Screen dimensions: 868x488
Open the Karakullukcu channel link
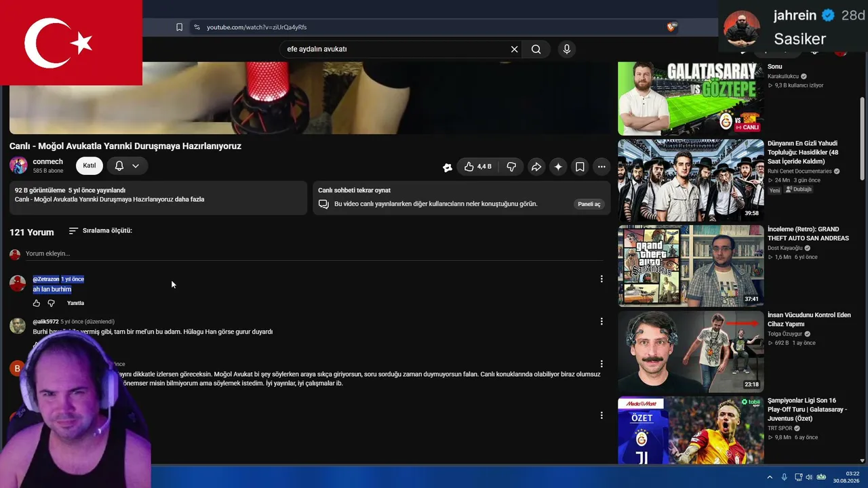(x=783, y=77)
